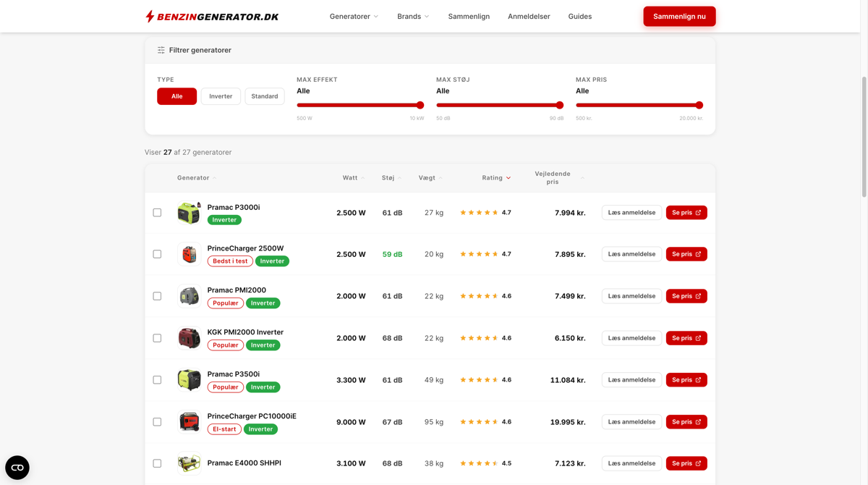Click the Max pris slider handle
This screenshot has width=868, height=485.
[x=699, y=106]
